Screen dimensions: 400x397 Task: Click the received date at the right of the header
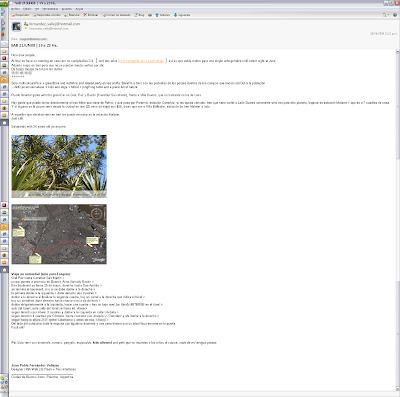tap(384, 34)
